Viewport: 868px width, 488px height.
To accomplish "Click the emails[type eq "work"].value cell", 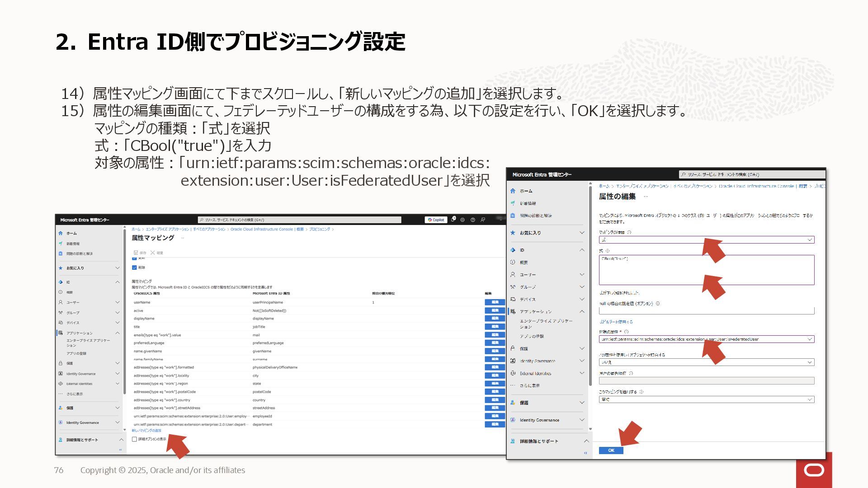I will [x=157, y=335].
